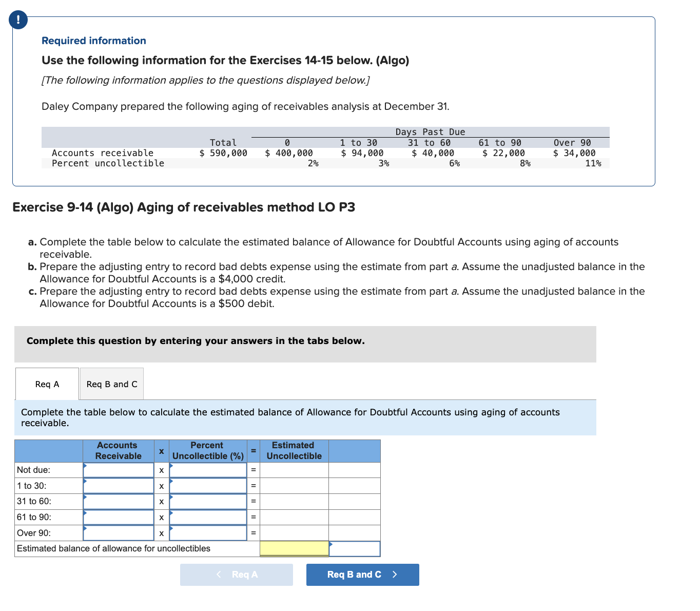700x611 pixels.
Task: Click the exclamation alert icon
Action: coord(17,20)
